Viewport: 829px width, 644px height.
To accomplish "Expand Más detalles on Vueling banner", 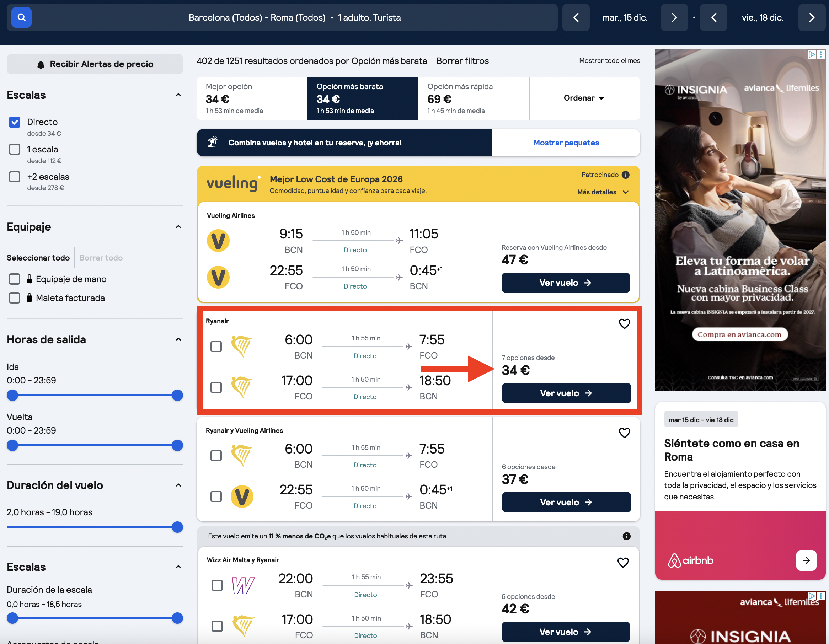I will (x=603, y=192).
